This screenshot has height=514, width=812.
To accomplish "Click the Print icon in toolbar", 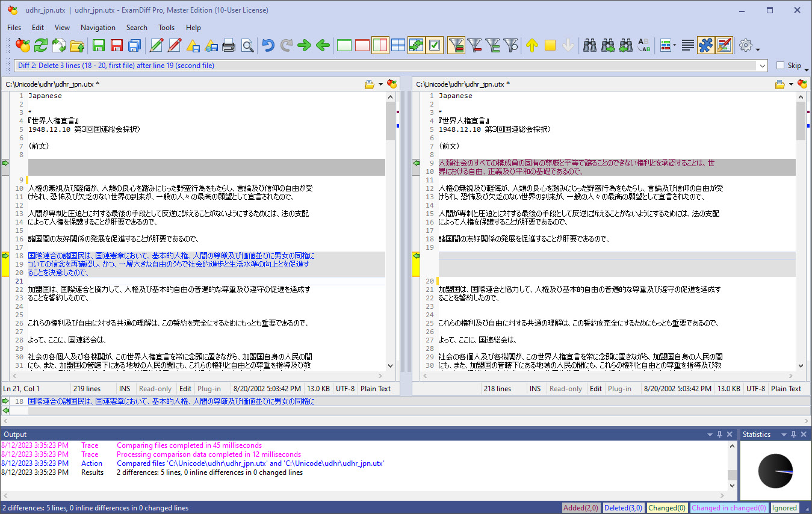I will (x=229, y=45).
